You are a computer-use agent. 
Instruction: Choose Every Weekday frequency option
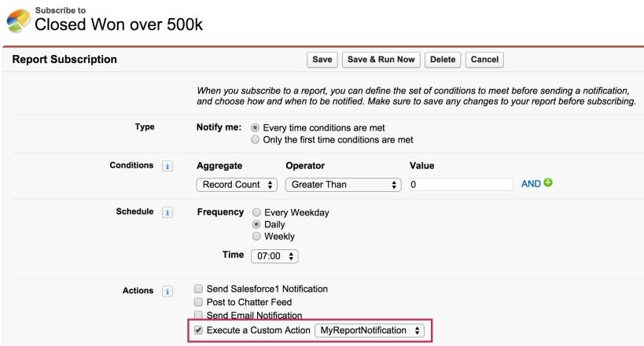pyautogui.click(x=256, y=212)
